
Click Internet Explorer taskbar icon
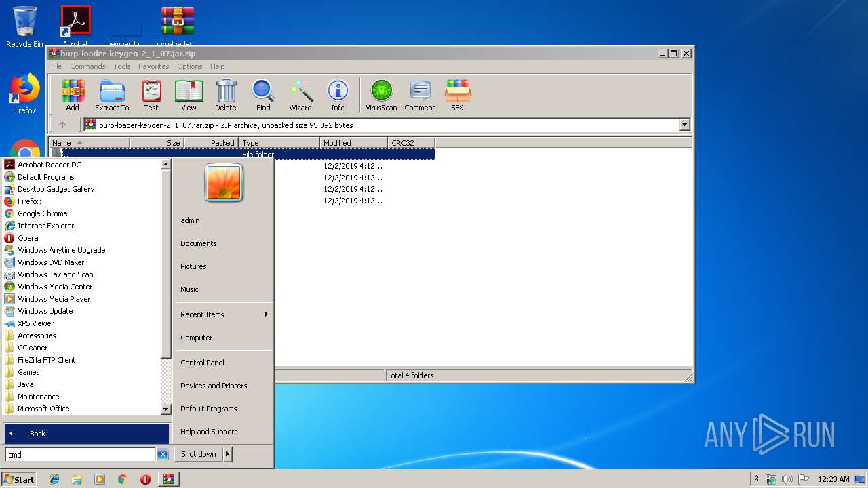(54, 479)
